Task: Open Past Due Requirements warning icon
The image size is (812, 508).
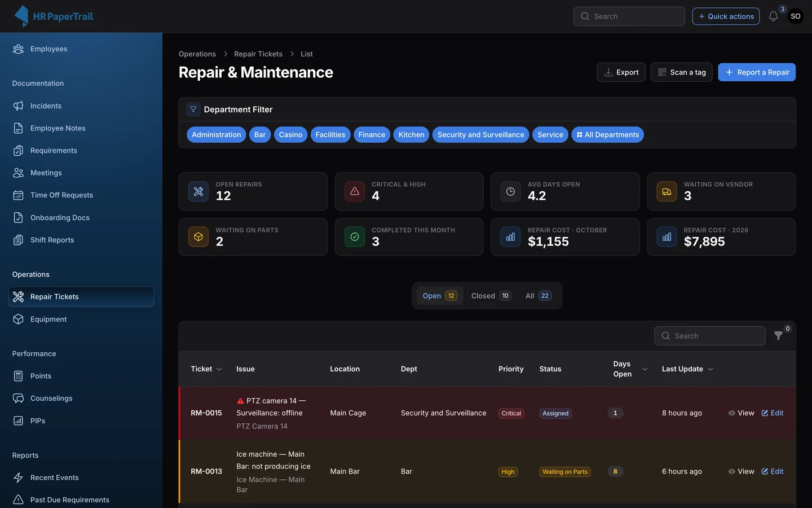Action: tap(18, 500)
